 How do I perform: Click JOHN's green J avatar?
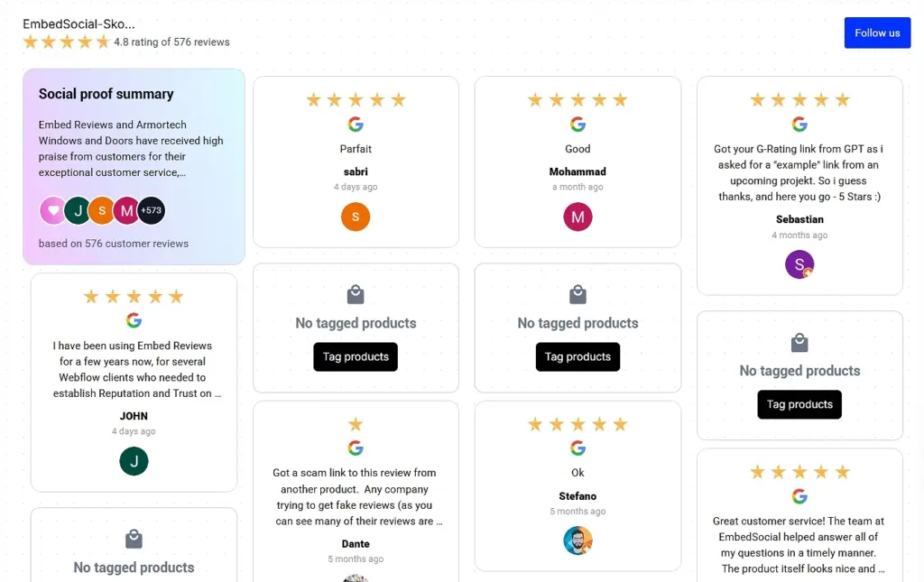coord(134,461)
